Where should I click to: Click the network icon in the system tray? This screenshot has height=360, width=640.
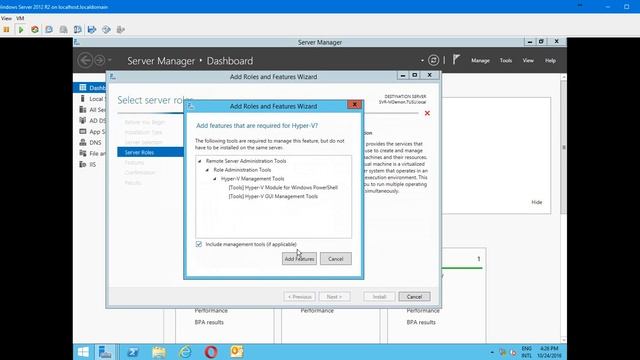[x=503, y=352]
